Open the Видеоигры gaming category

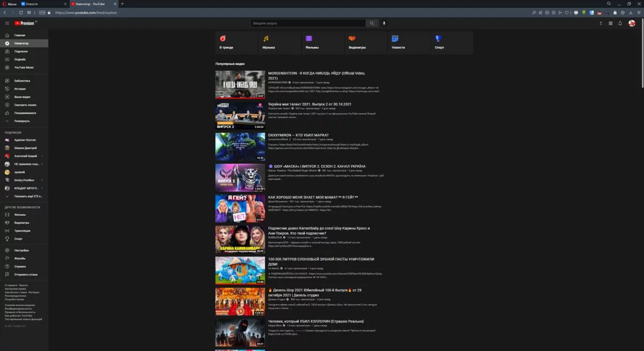tap(365, 42)
